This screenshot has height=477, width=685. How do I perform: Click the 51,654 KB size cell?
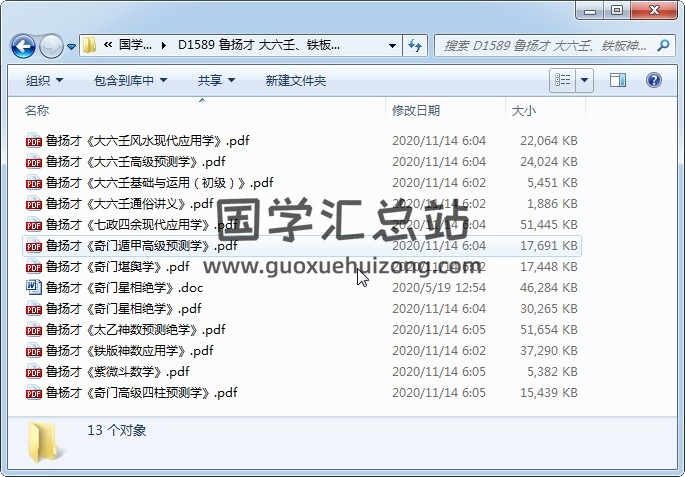coord(549,329)
